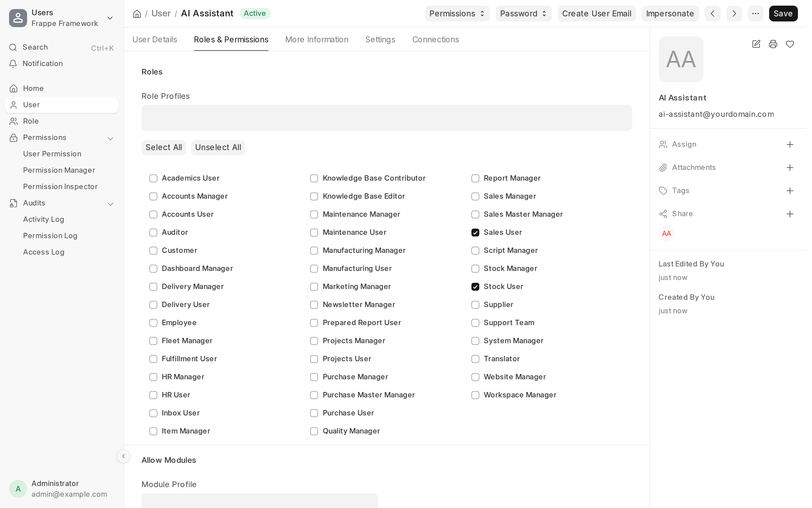Click Create User Email button
This screenshot has height=508, width=812.
point(597,14)
